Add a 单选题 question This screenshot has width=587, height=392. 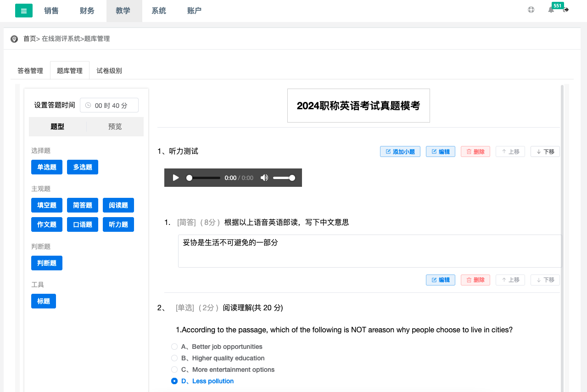(x=47, y=167)
